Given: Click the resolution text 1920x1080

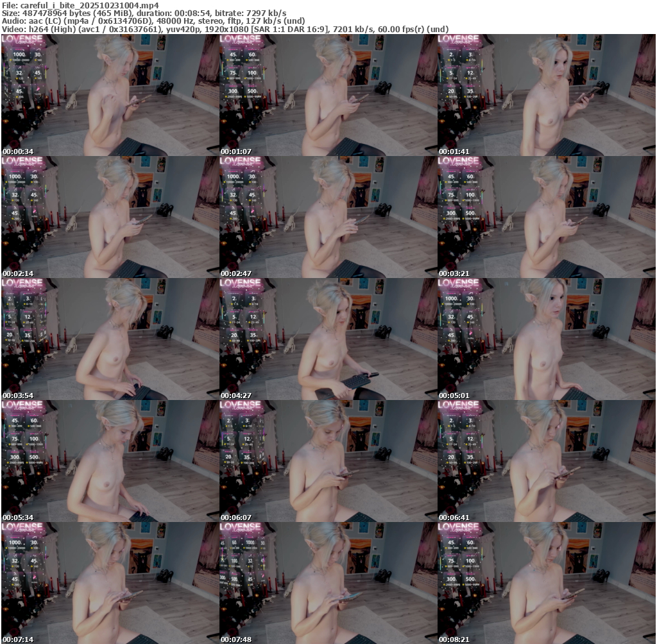Looking at the screenshot, I should [x=226, y=30].
